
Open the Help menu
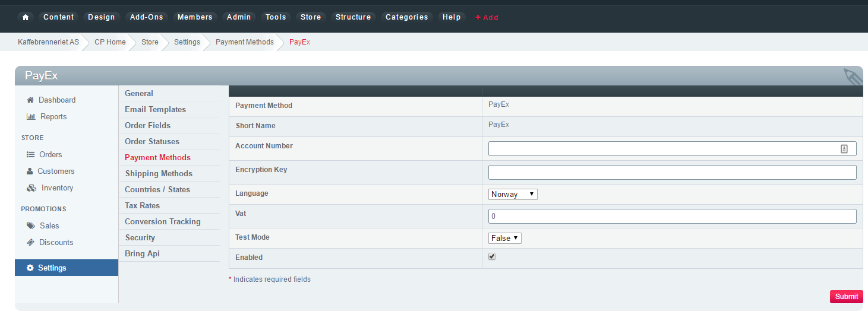[x=452, y=17]
